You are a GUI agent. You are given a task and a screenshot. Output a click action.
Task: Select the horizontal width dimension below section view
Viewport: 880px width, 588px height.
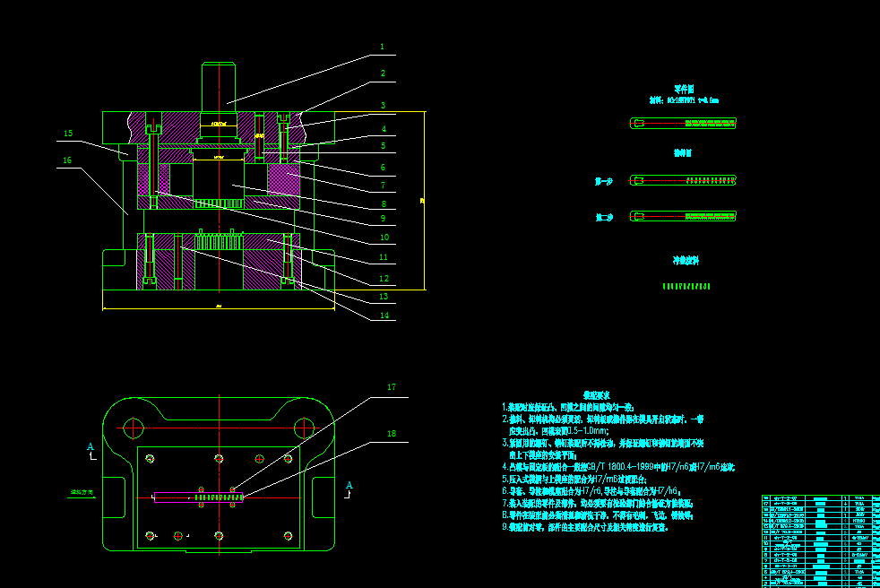point(219,307)
